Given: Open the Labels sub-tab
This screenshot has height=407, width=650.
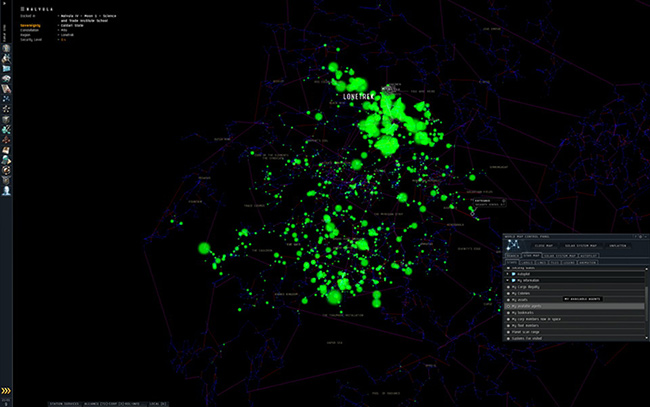Looking at the screenshot, I should 526,262.
